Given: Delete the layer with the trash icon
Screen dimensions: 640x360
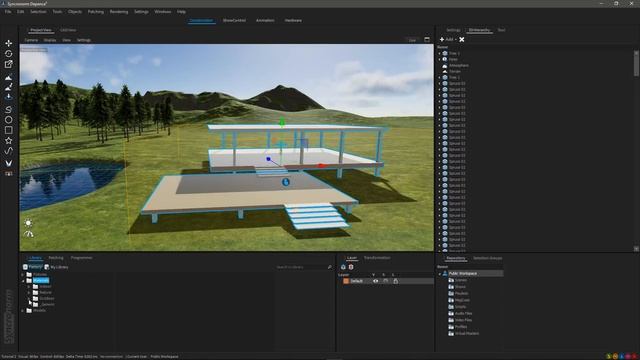Looking at the screenshot, I should click(x=351, y=267).
